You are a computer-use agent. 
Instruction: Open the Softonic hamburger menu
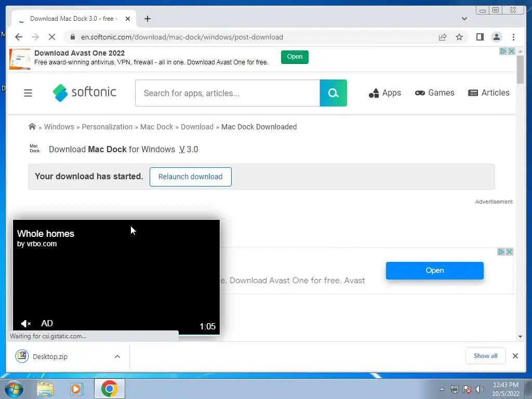[x=28, y=93]
